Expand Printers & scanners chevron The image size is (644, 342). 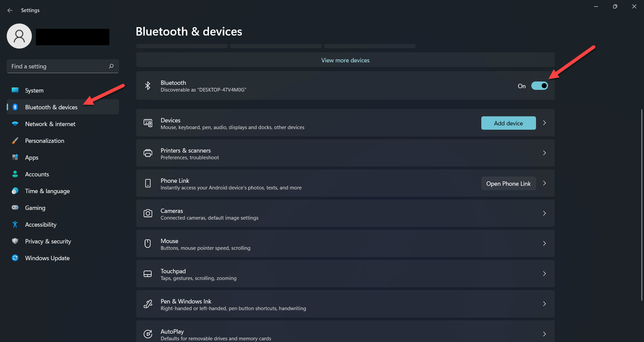tap(544, 153)
